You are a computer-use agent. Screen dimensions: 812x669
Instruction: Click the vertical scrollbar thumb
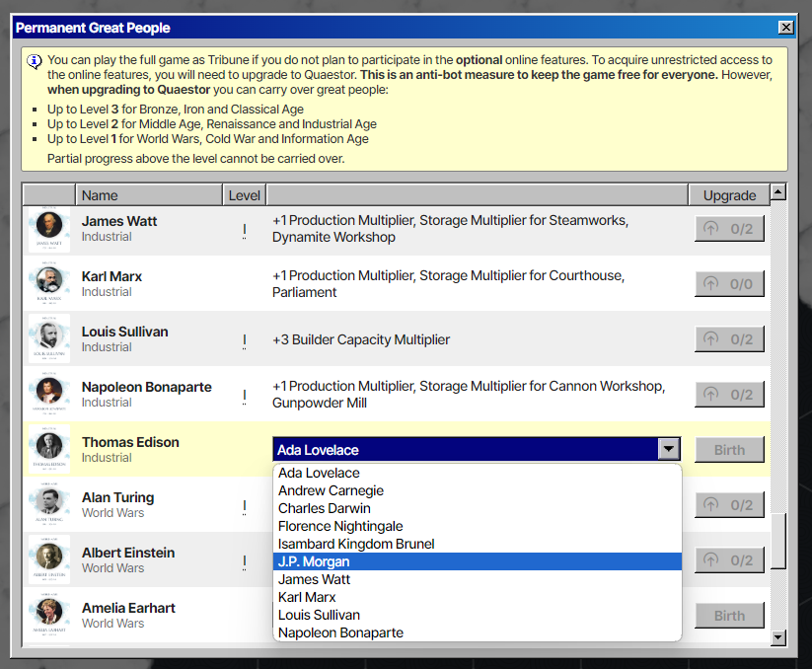(x=777, y=541)
